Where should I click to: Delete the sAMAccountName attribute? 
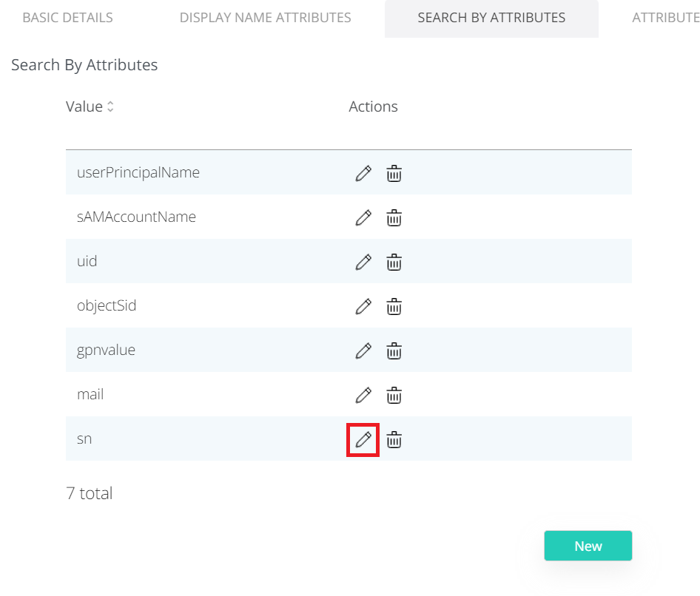point(394,218)
